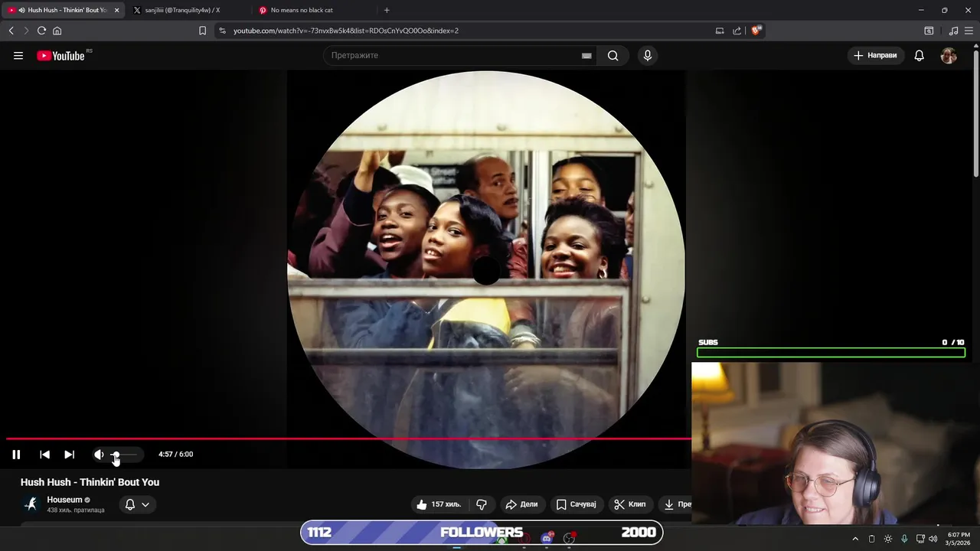Show hidden system tray icons chevron
980x551 pixels.
tap(855, 539)
